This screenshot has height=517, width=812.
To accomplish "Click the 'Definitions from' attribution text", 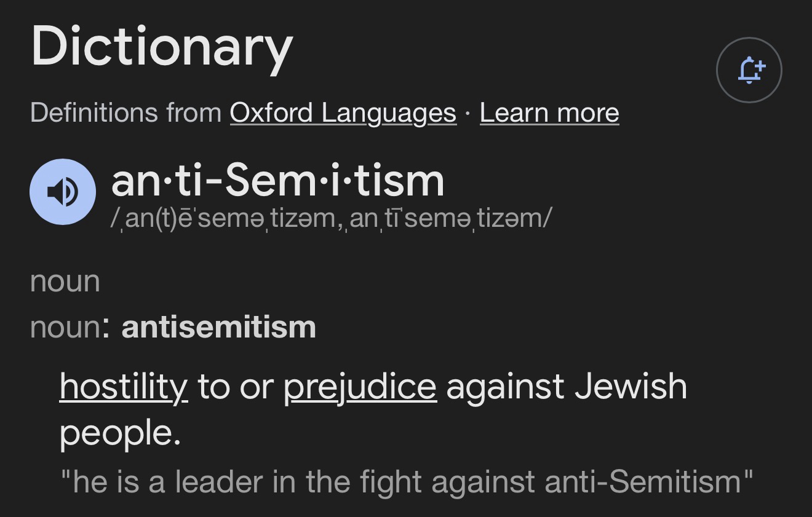I will click(125, 112).
